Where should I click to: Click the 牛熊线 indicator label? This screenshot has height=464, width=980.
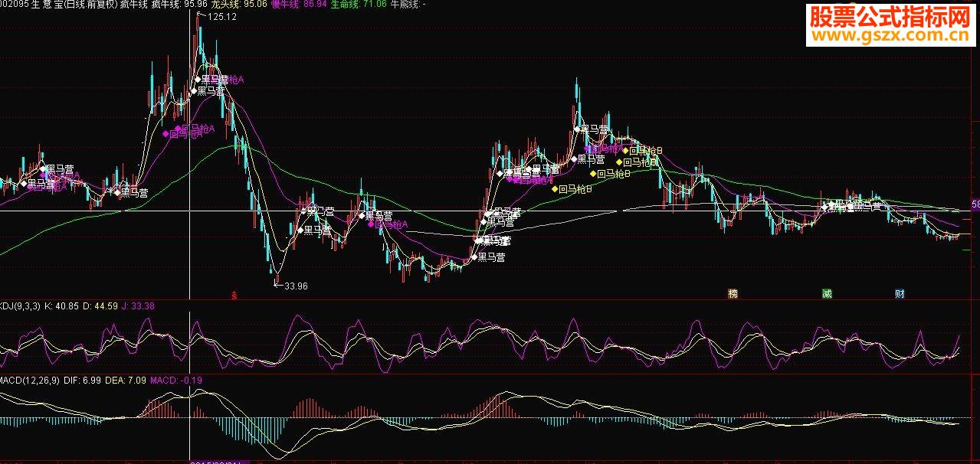tap(408, 5)
